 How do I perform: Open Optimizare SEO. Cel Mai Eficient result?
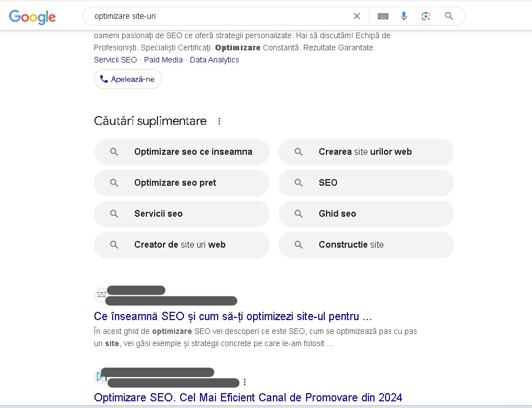click(248, 397)
